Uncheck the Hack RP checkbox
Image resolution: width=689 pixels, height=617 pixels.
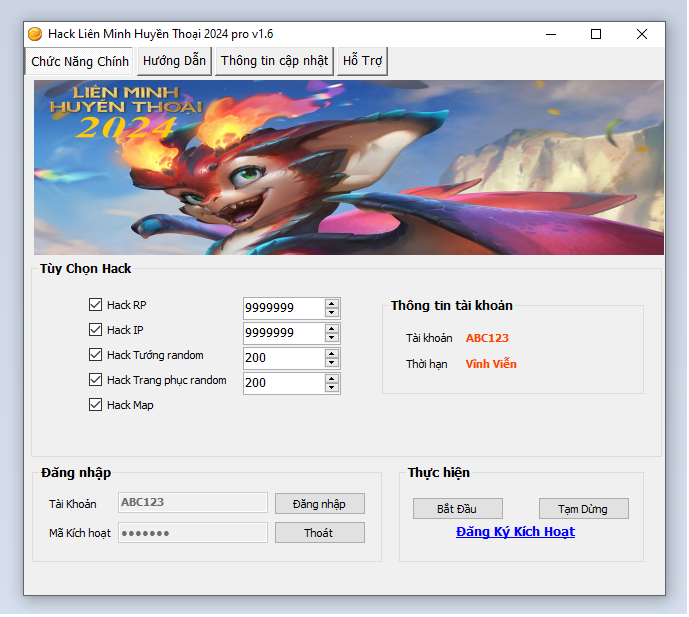pyautogui.click(x=95, y=305)
